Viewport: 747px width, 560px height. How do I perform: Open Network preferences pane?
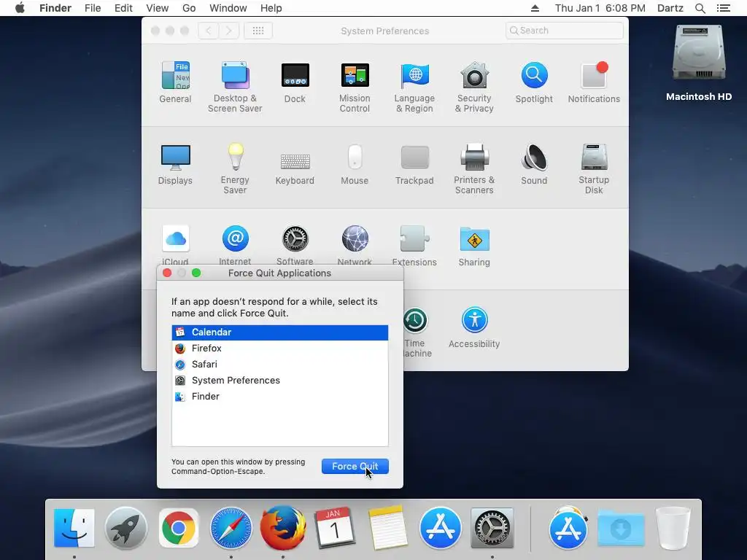355,244
